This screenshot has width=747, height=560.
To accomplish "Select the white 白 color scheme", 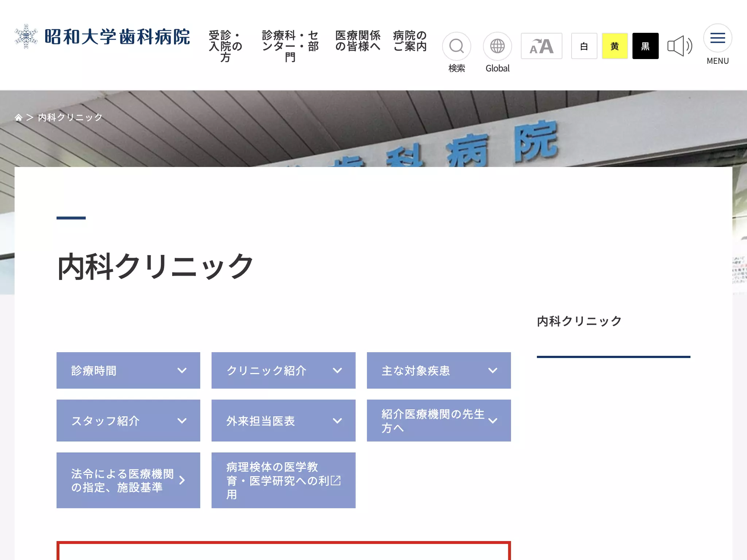I will [x=584, y=46].
